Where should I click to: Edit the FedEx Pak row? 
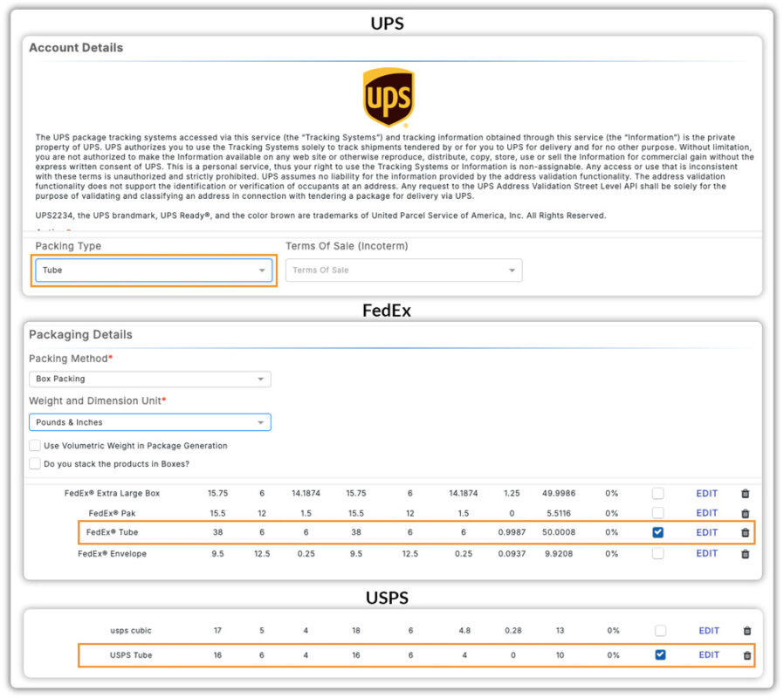pyautogui.click(x=706, y=513)
